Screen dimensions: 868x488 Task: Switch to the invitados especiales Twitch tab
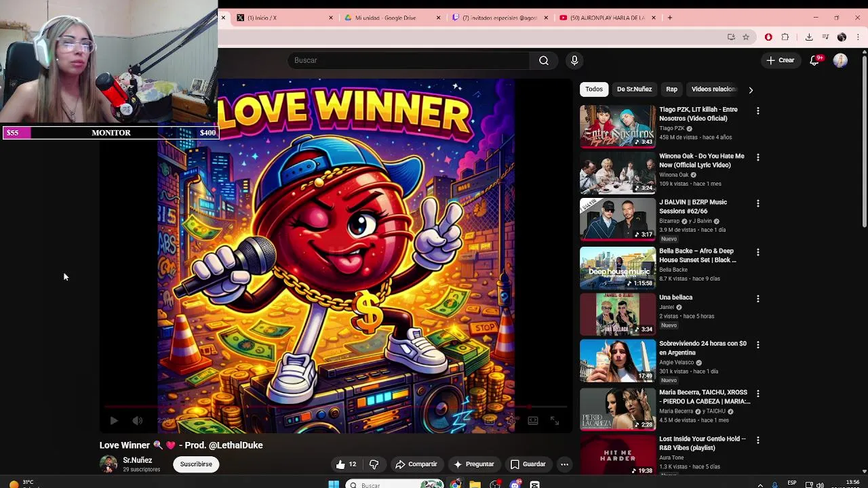tap(500, 18)
